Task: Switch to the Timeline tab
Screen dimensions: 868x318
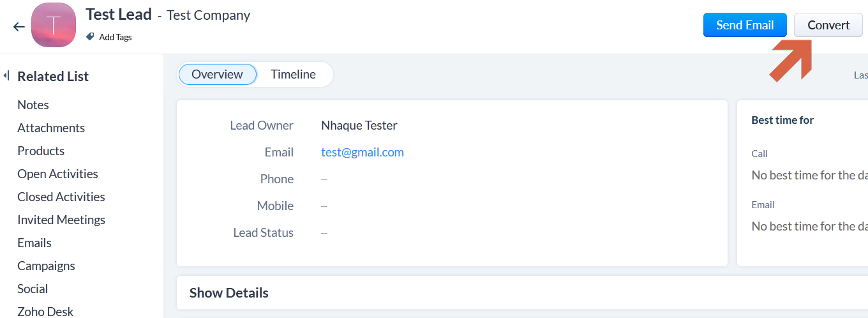Action: [293, 74]
